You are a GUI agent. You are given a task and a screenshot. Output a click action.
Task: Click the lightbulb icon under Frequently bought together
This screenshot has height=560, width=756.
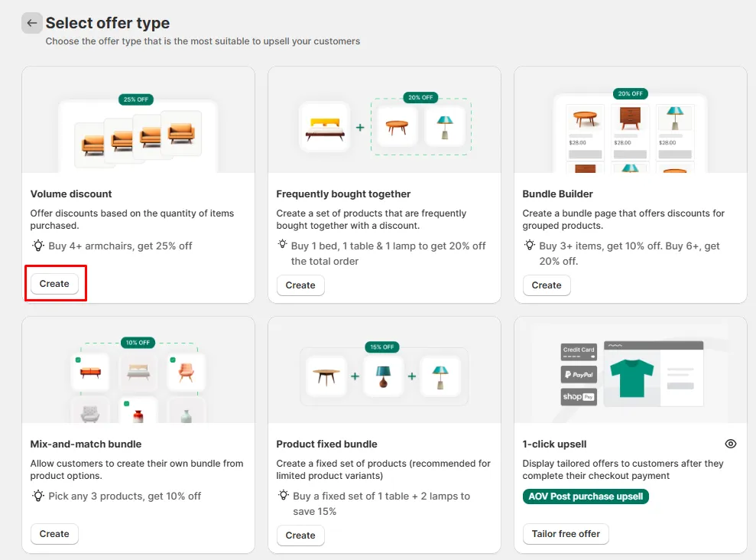[284, 246]
